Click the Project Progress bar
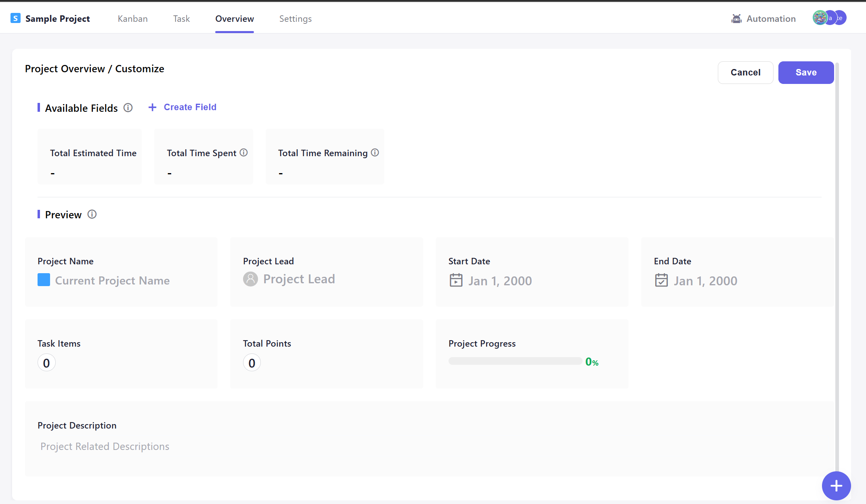 (x=515, y=361)
